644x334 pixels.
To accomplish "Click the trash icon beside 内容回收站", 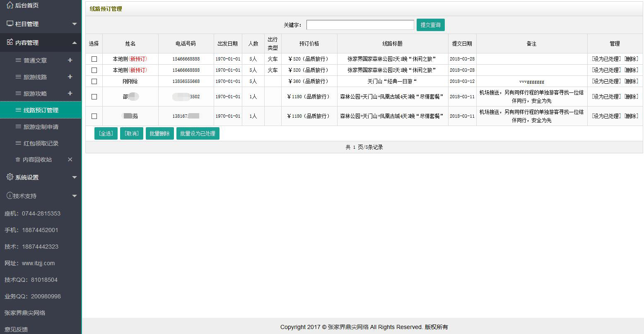I will click(x=18, y=160).
